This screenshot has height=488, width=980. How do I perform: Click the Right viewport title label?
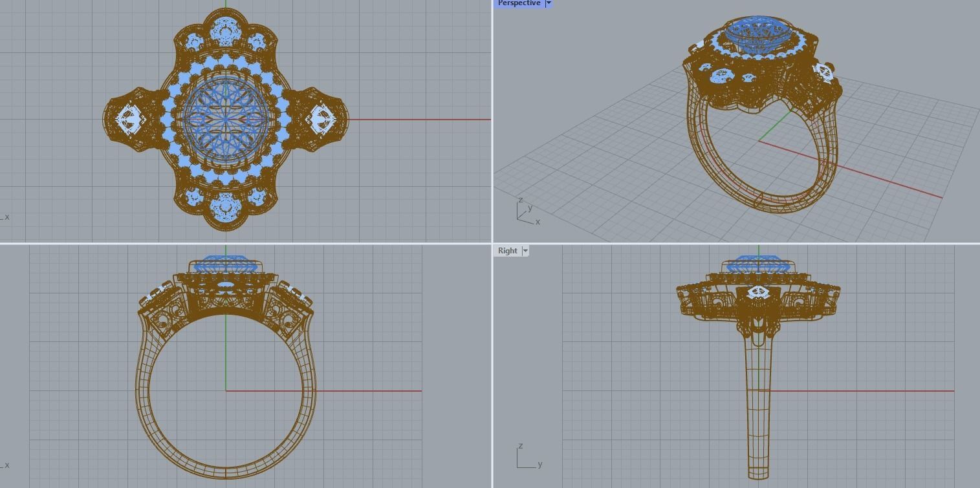[x=508, y=251]
